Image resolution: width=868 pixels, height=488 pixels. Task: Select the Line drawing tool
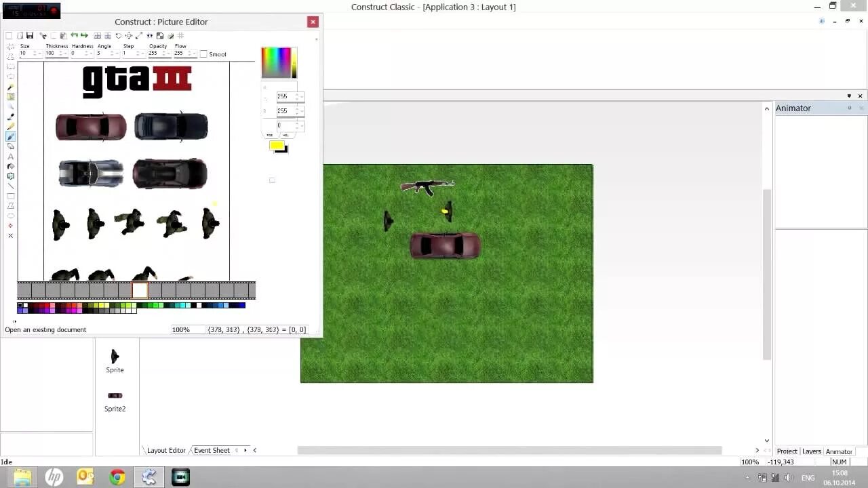pyautogui.click(x=11, y=186)
